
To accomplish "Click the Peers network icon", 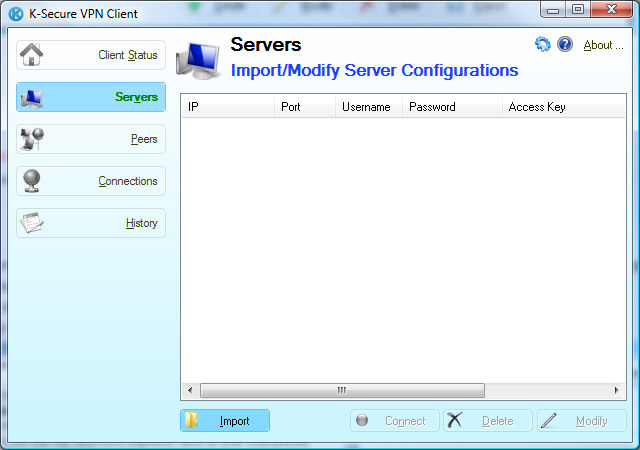I will 32,139.
